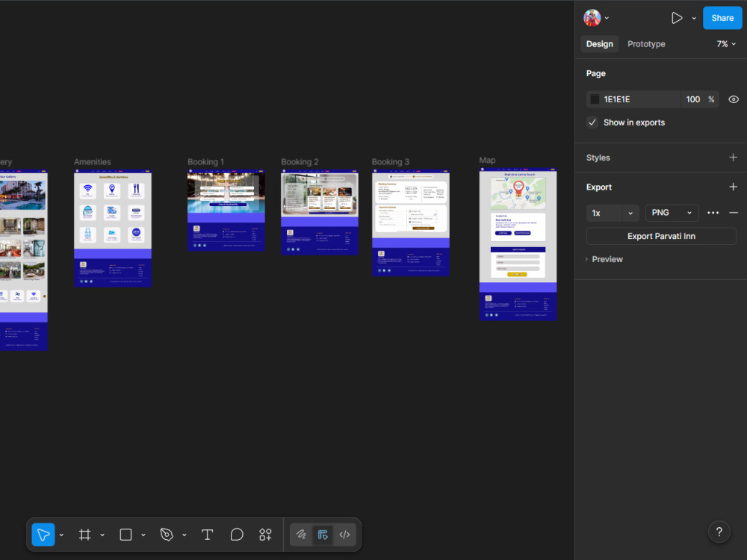The image size is (747, 560).
Task: Click the Booking 1 frame label
Action: point(206,162)
